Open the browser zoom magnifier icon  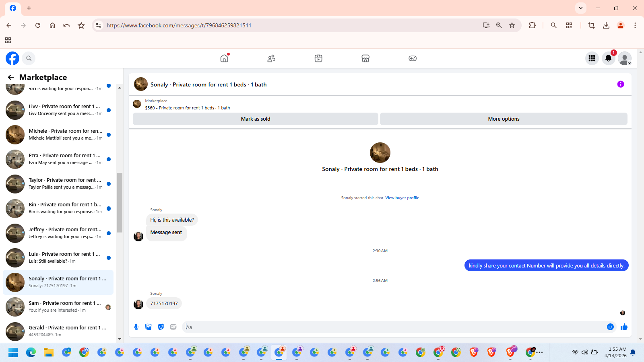[x=499, y=25]
